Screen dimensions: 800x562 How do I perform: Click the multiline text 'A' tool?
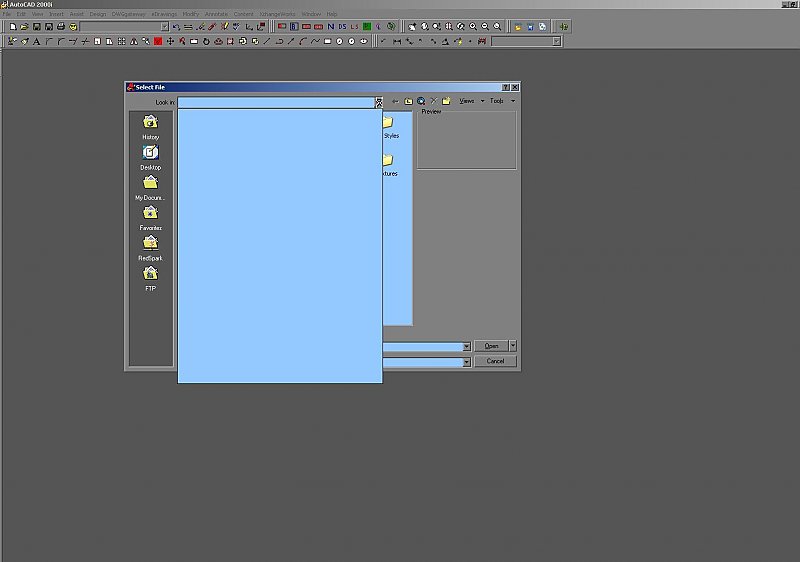37,41
